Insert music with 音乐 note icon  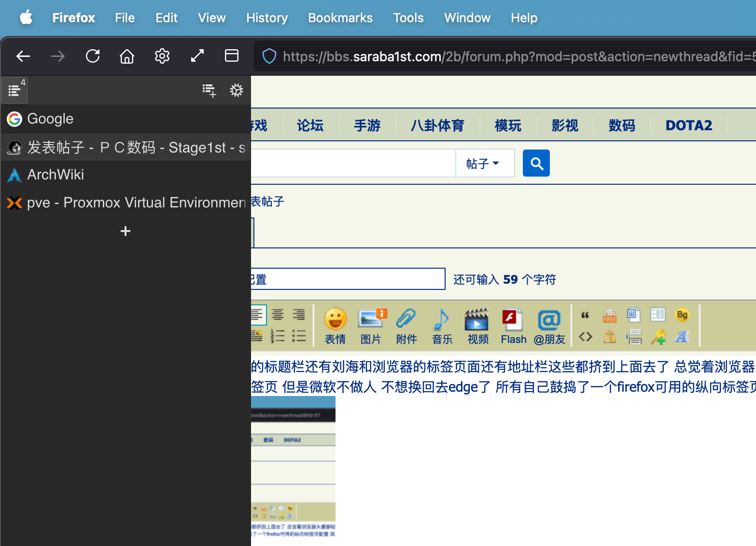tap(442, 326)
